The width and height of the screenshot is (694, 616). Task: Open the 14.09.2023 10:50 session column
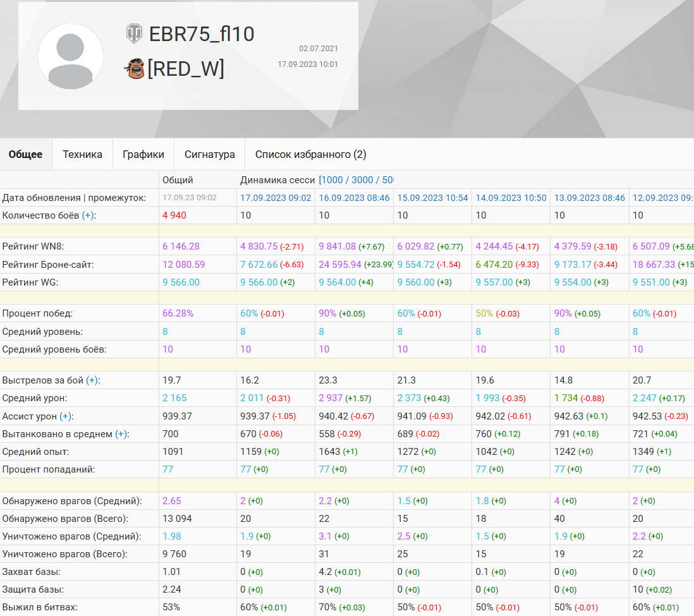(x=511, y=198)
